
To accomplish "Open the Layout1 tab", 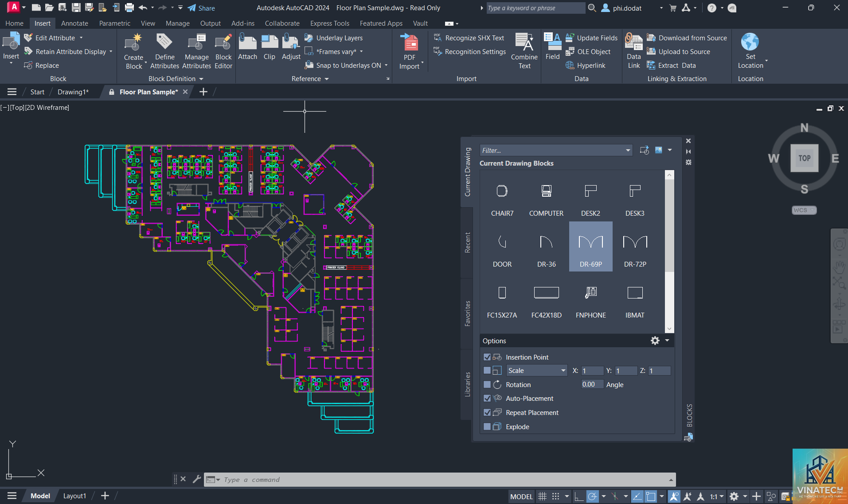I will [x=74, y=496].
